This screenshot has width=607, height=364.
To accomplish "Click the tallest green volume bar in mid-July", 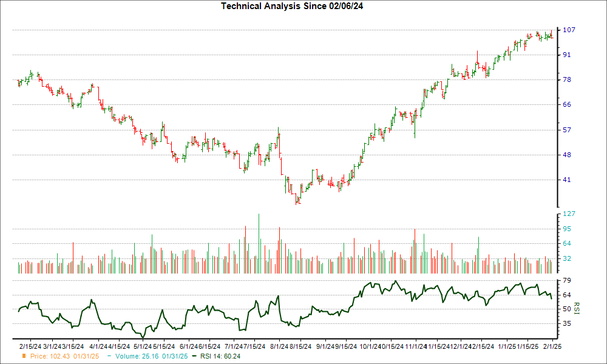I will click(x=259, y=243).
